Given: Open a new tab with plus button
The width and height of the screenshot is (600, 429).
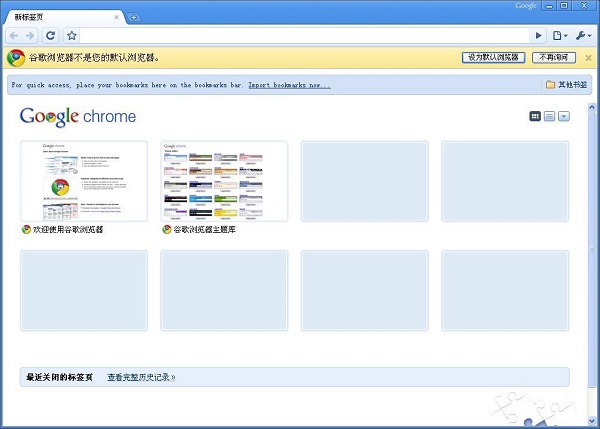Looking at the screenshot, I should pos(134,17).
